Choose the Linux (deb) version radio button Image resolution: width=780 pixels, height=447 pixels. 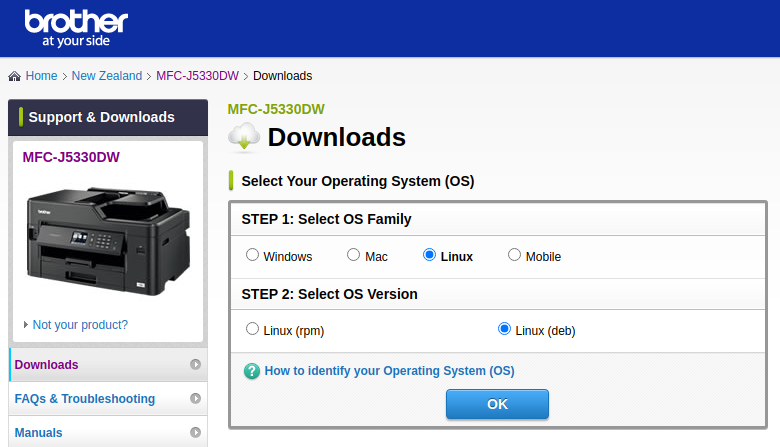point(504,329)
